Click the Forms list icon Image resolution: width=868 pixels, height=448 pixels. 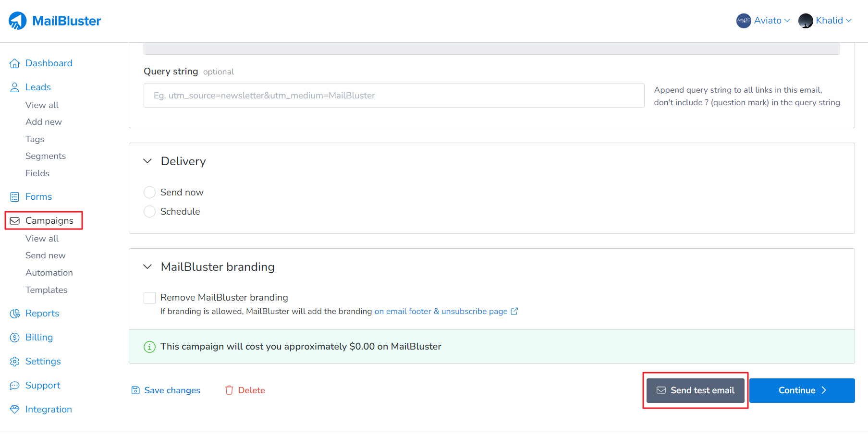point(15,197)
